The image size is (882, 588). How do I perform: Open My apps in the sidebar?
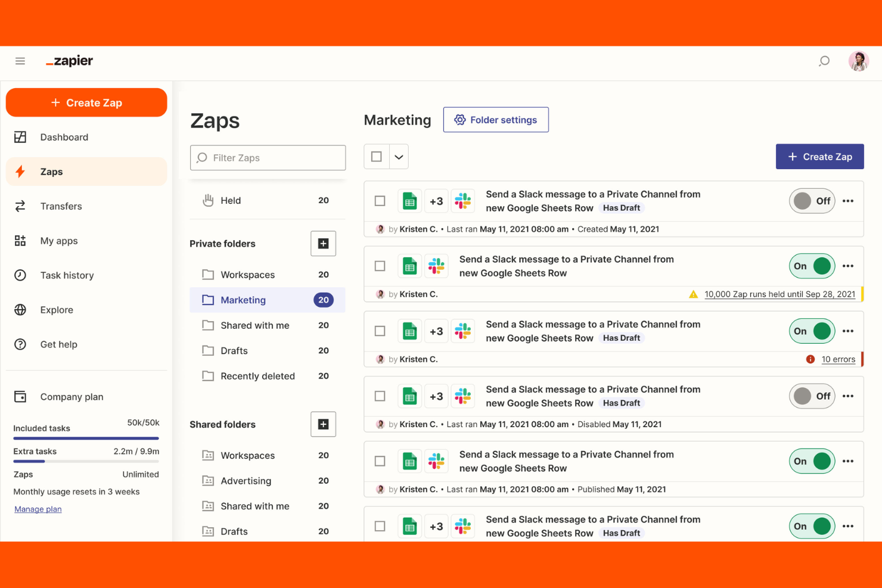point(86,241)
